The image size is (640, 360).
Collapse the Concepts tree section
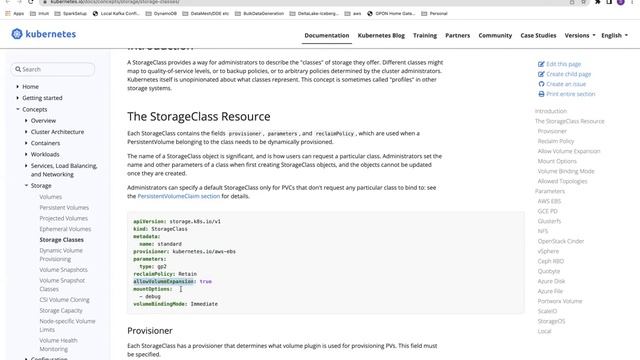(x=18, y=109)
